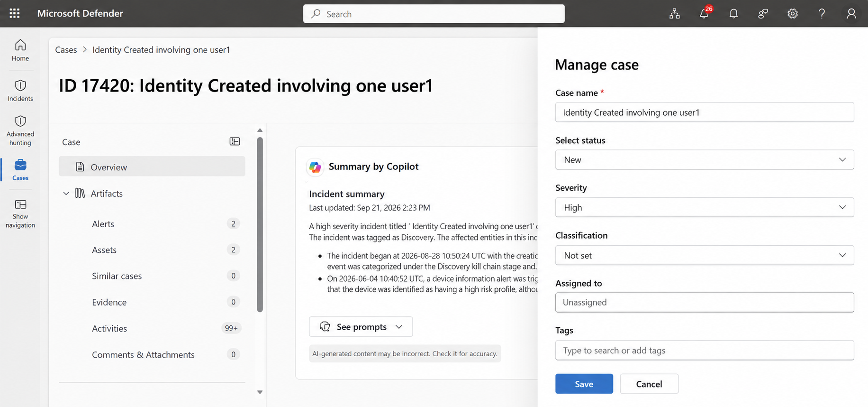The image size is (868, 407).
Task: Open the org hierarchy icon in header
Action: coord(674,14)
